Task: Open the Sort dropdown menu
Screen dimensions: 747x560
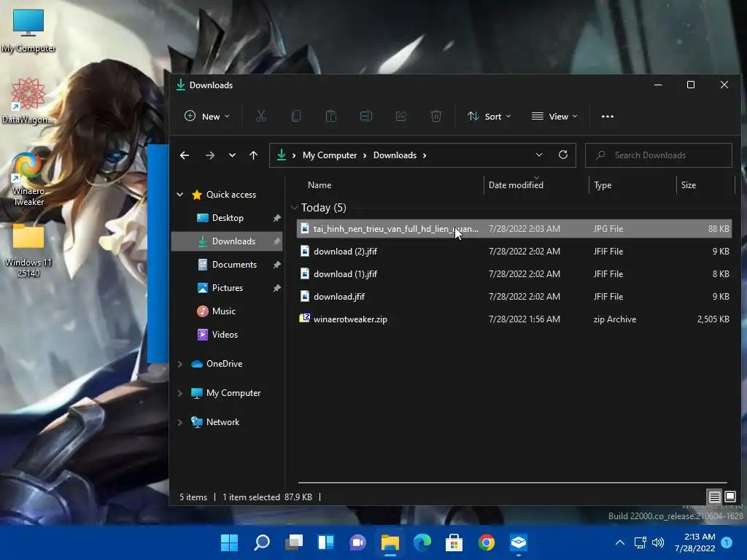Action: click(489, 116)
